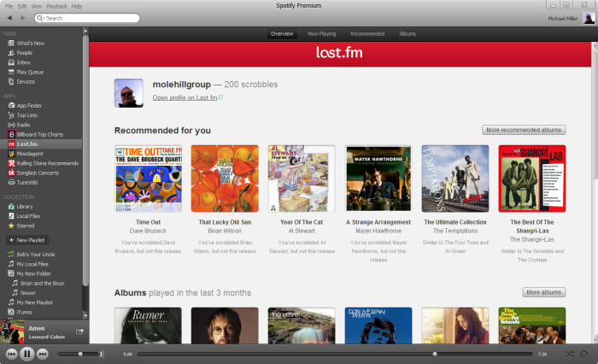Open the Inbox in sidebar
Screen dimensions: 598x364
24,62
